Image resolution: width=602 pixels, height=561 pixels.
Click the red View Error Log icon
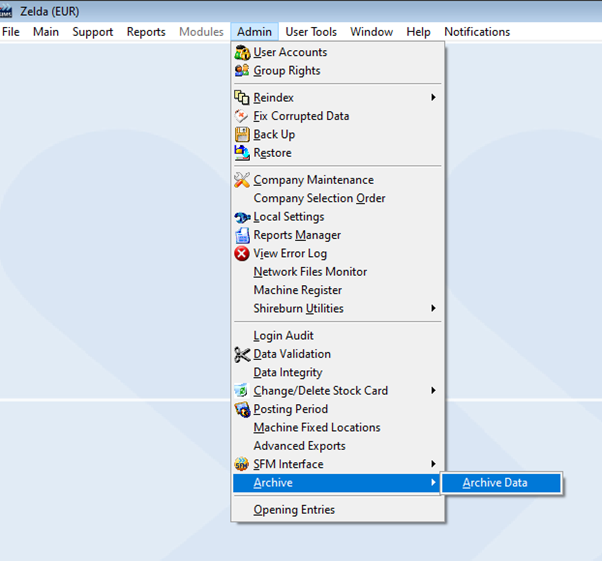coord(242,253)
